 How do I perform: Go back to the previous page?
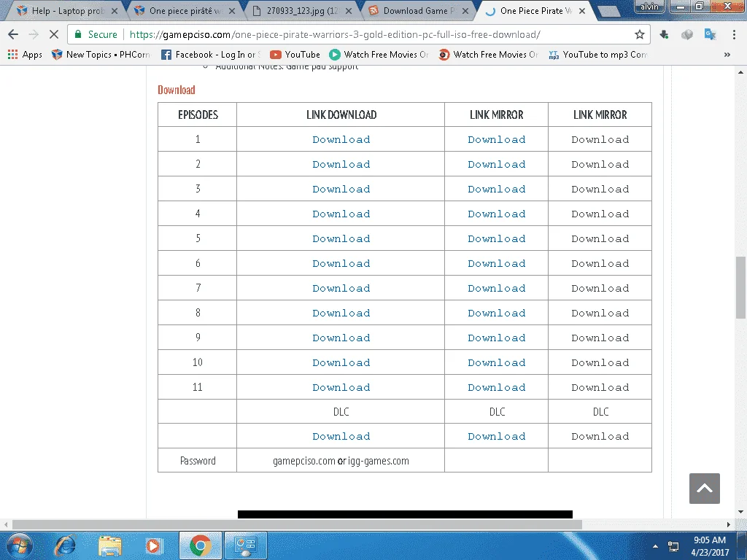(13, 34)
